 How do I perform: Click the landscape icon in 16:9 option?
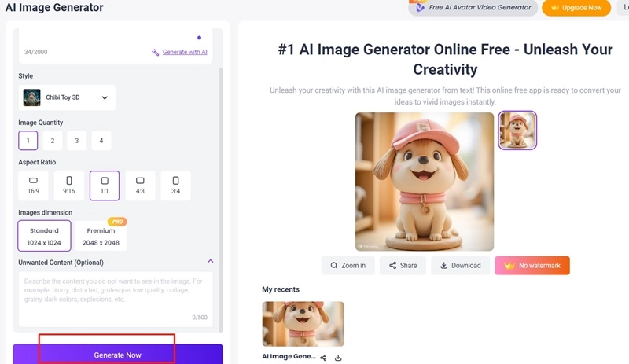point(33,181)
